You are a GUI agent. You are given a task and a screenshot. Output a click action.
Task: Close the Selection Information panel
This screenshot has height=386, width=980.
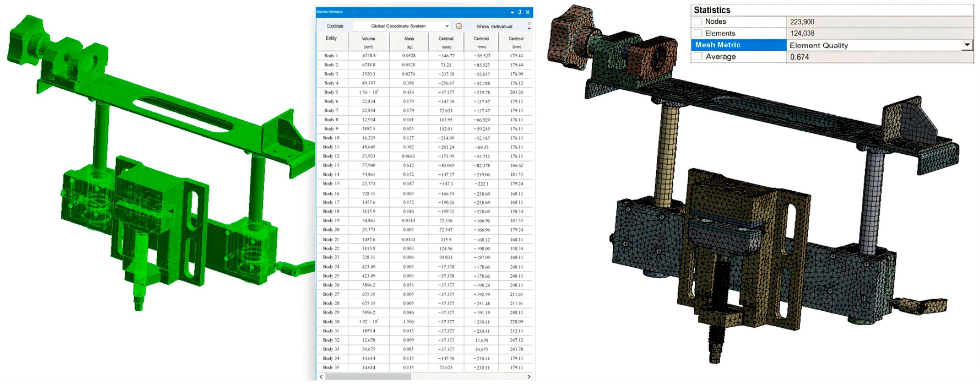tap(528, 12)
